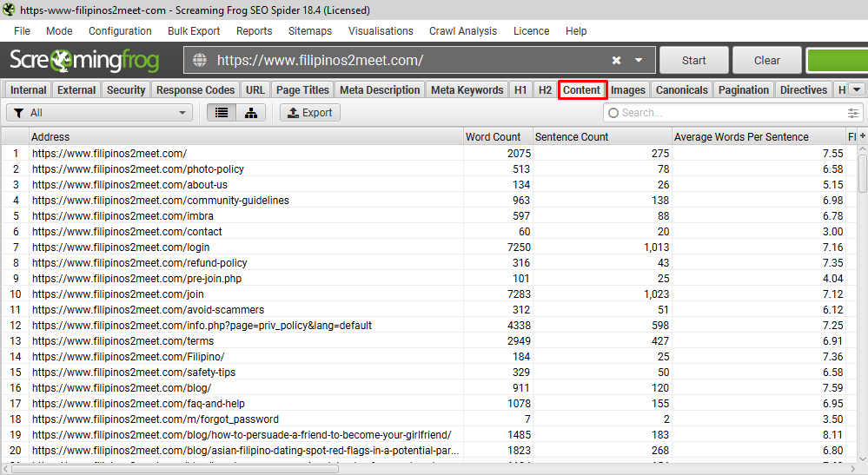The height and width of the screenshot is (475, 868).
Task: Switch to the External tab
Action: coord(76,89)
